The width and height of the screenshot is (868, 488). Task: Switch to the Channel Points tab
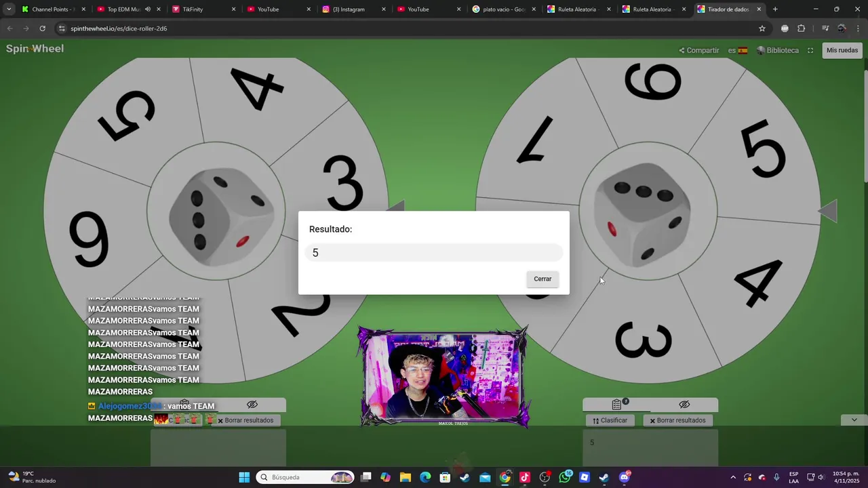coord(54,9)
